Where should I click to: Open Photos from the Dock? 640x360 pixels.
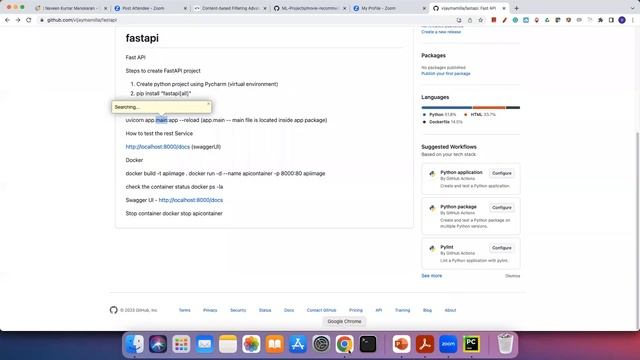(x=251, y=344)
